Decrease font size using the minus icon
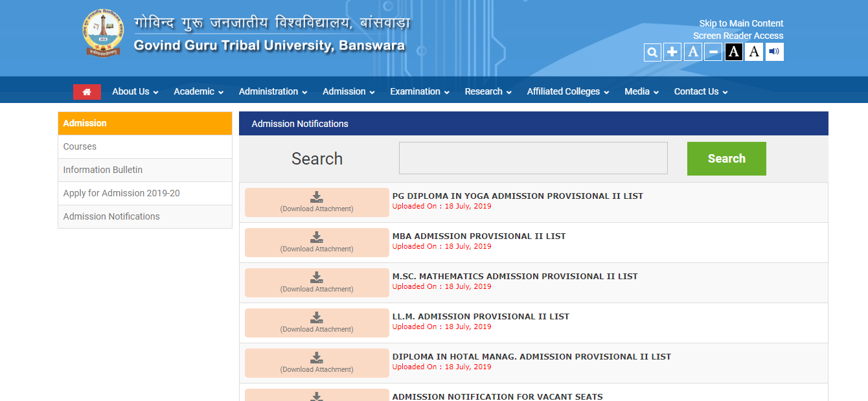The width and height of the screenshot is (868, 401). coord(713,52)
